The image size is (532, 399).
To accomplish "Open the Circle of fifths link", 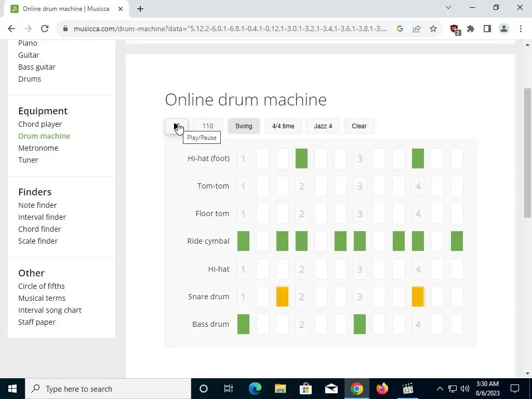I will (x=42, y=286).
